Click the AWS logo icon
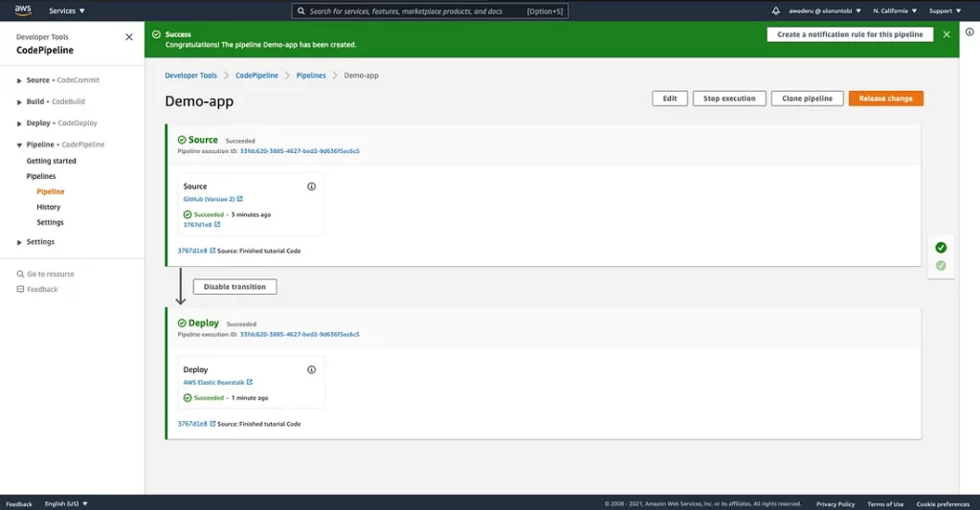 click(23, 11)
